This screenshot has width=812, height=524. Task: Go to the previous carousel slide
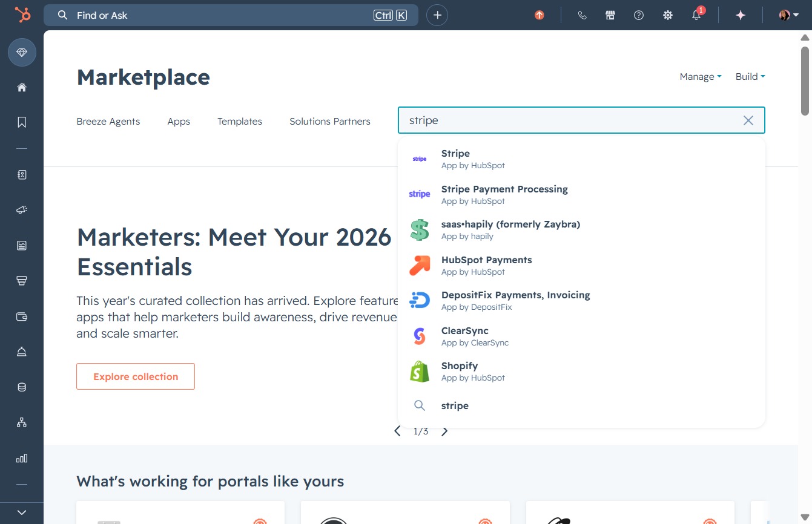point(397,431)
